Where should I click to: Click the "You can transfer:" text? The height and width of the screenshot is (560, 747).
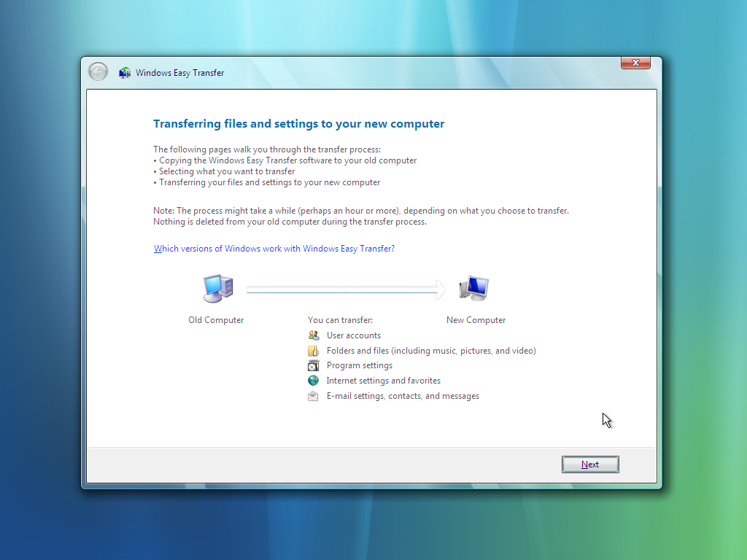point(340,320)
